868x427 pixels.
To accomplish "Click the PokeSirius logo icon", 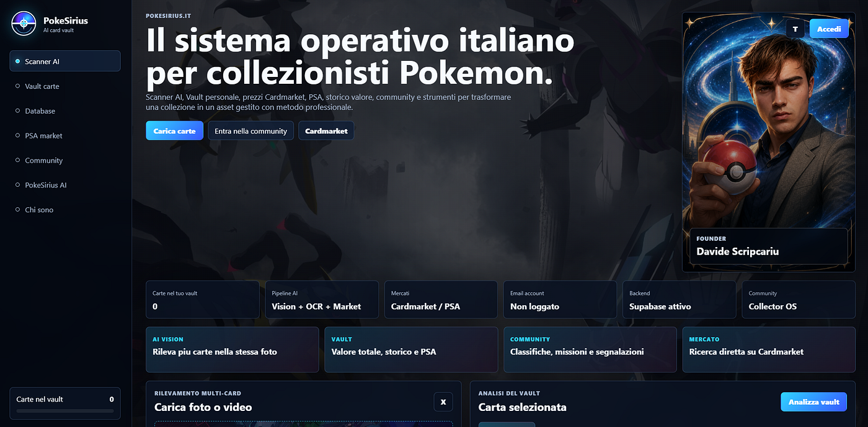I will pos(24,24).
